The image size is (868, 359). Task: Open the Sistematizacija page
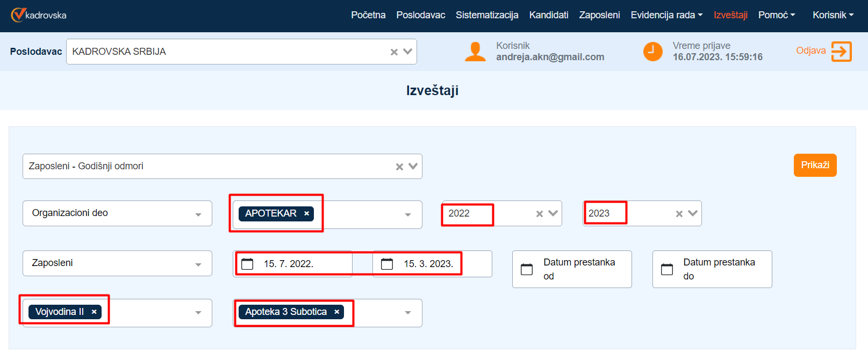[486, 15]
